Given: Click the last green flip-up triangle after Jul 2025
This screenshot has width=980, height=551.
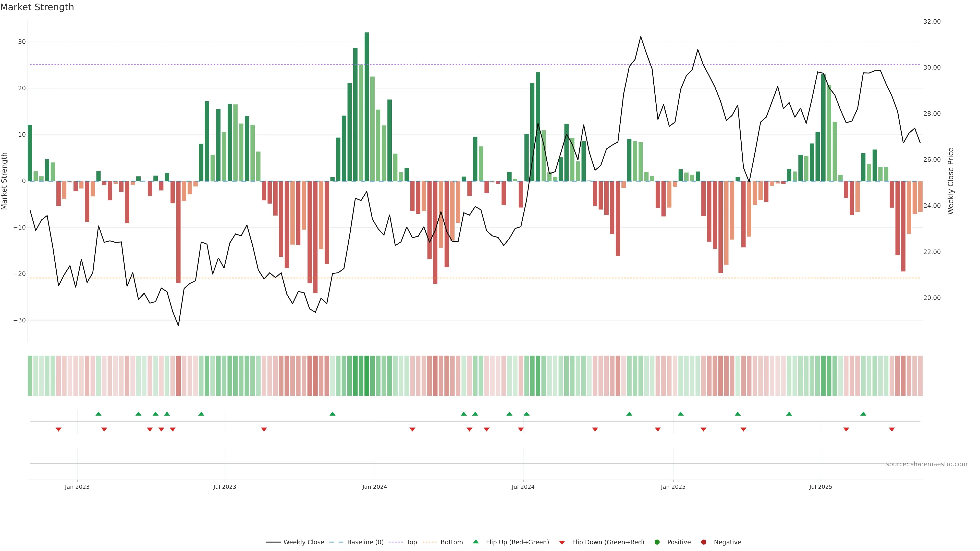Looking at the screenshot, I should [x=863, y=414].
